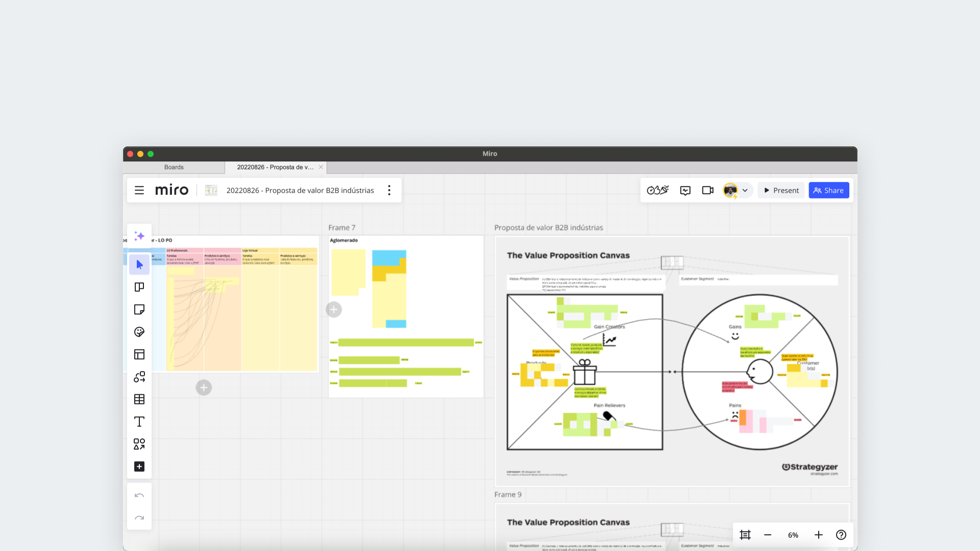Select the Frame layout tool

pos(139,355)
